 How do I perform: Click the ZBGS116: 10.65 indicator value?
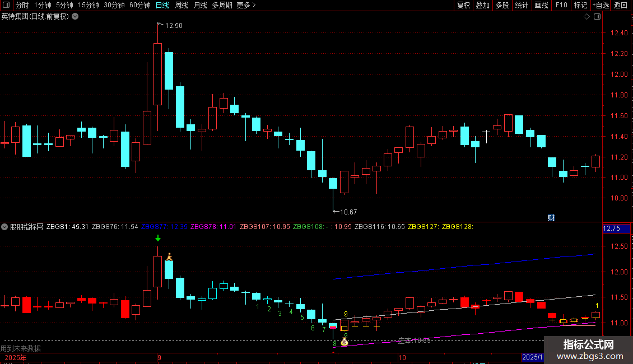[379, 227]
